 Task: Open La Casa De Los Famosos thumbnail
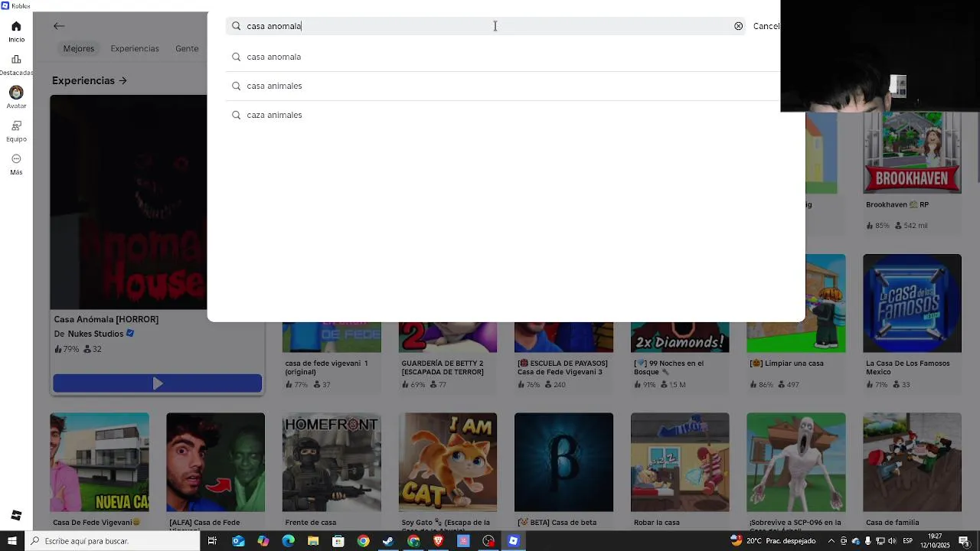(912, 303)
